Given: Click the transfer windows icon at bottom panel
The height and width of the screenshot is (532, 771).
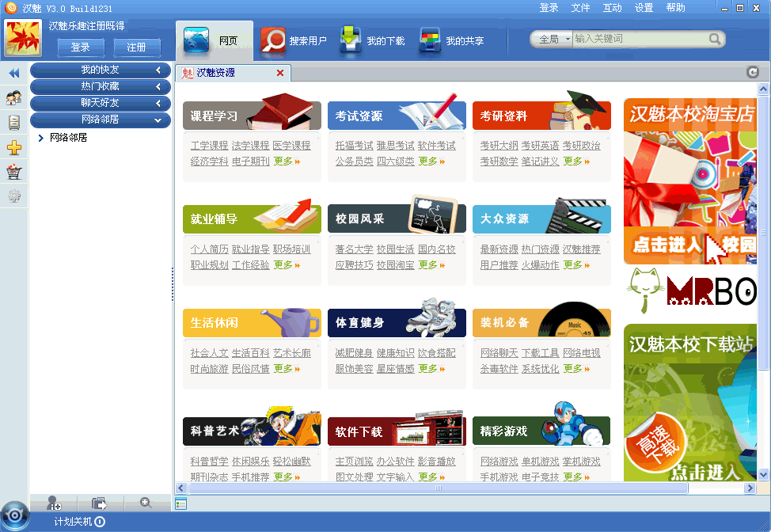Looking at the screenshot, I should point(99,503).
